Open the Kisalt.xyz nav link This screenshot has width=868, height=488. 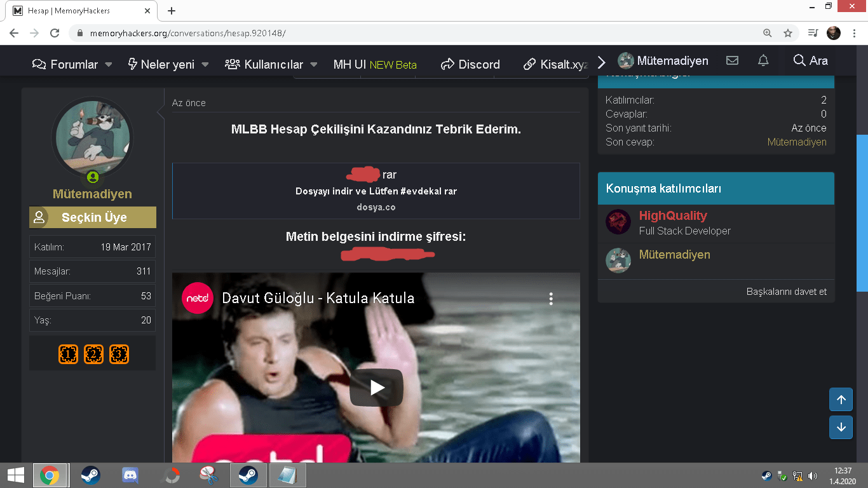[x=554, y=64]
